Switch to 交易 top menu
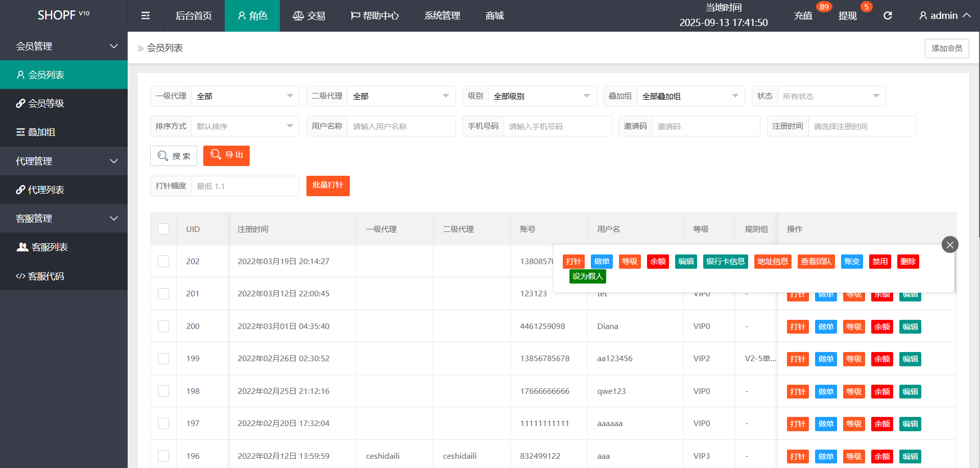The width and height of the screenshot is (980, 468). pyautogui.click(x=309, y=16)
